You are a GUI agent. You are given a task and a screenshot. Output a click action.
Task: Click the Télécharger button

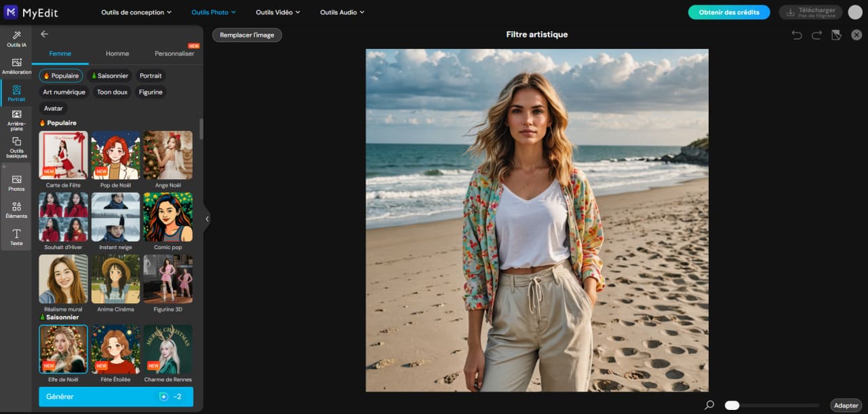coord(810,12)
